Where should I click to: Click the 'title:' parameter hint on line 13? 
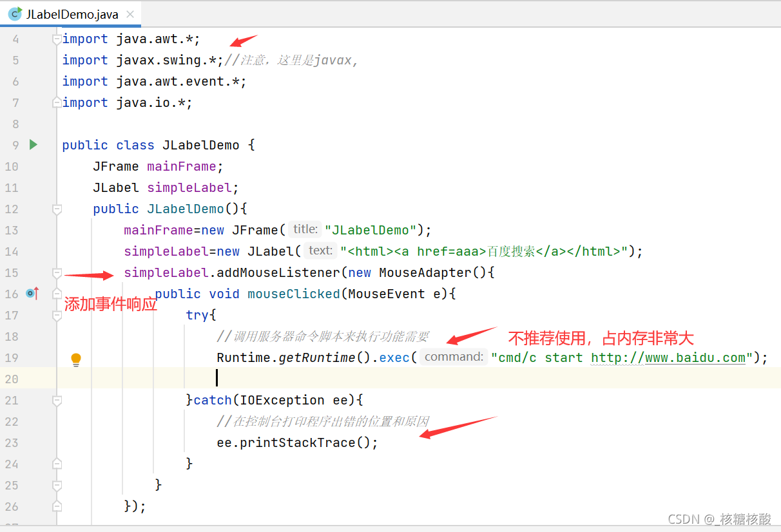305,229
